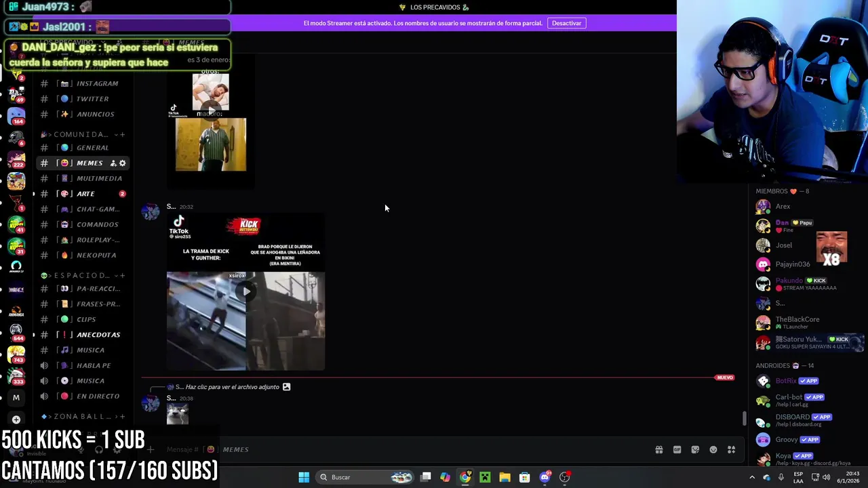Join the HABLA PE voice channel

point(83,365)
